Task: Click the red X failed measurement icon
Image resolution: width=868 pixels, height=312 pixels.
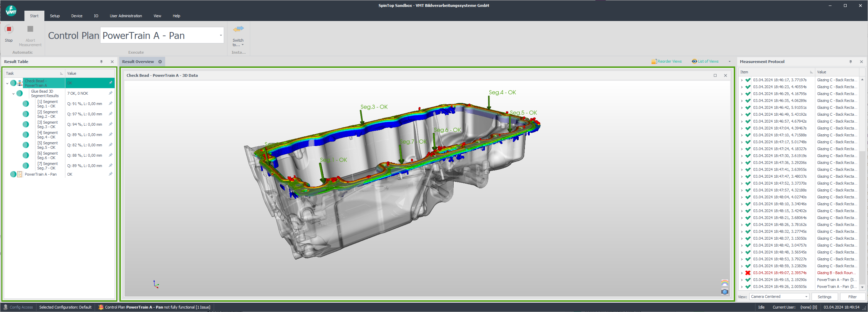Action: 748,273
